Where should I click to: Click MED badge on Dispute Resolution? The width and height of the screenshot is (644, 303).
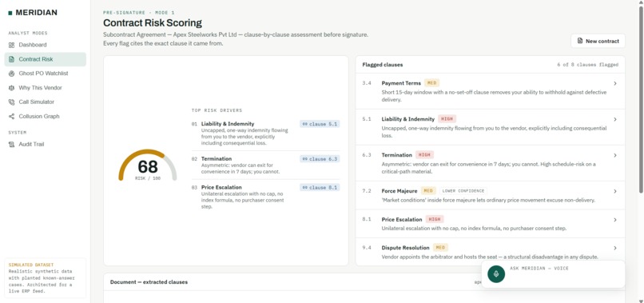[x=440, y=248]
